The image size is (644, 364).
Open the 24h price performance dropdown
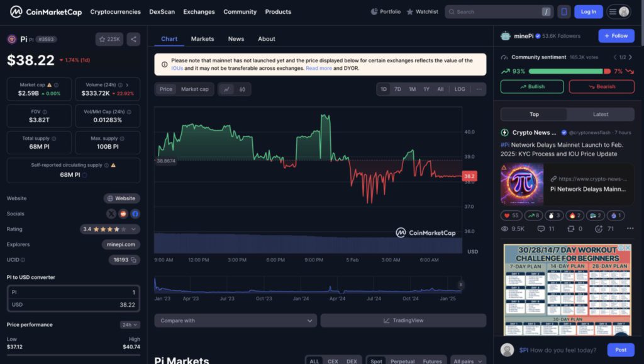click(x=130, y=325)
